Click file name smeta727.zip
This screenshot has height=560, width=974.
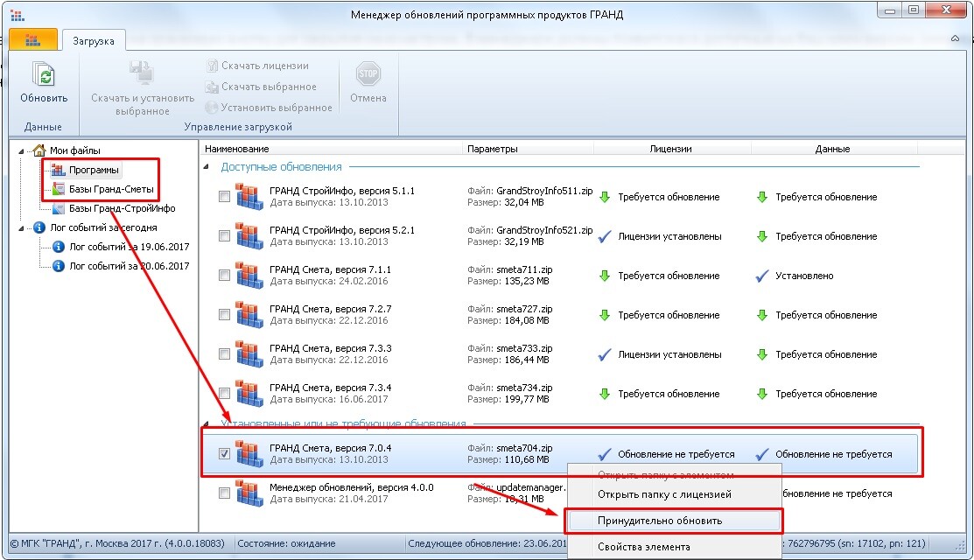[524, 309]
